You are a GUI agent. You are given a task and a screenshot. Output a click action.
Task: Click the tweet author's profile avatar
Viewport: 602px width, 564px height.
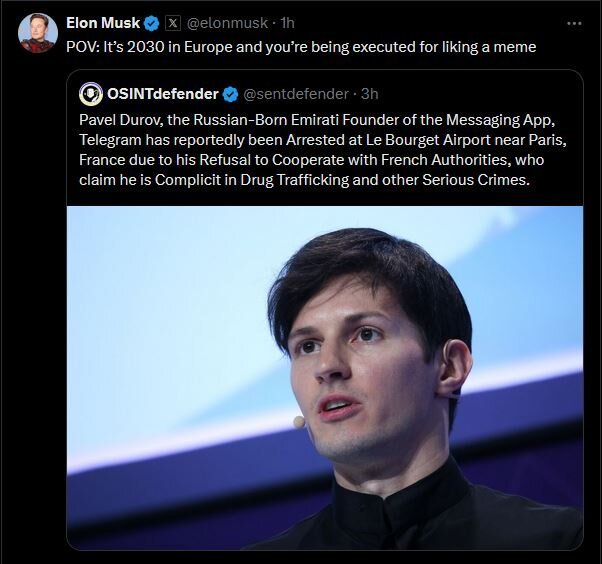click(x=38, y=34)
